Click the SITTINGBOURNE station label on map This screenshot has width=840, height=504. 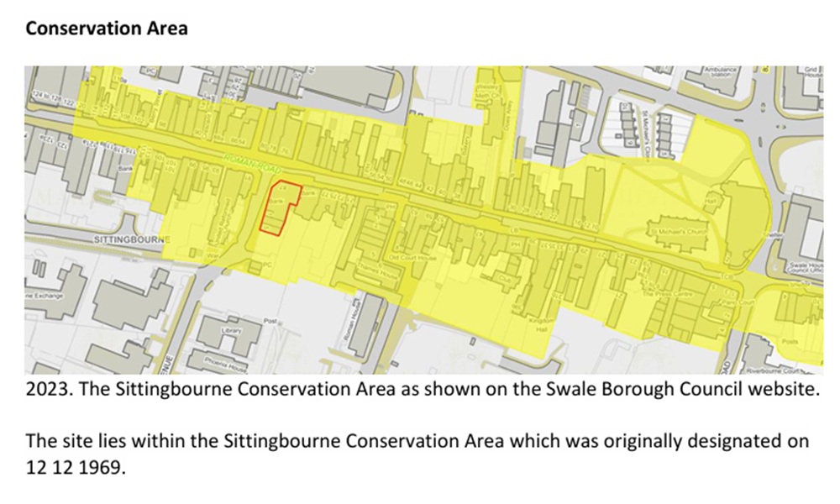click(132, 239)
